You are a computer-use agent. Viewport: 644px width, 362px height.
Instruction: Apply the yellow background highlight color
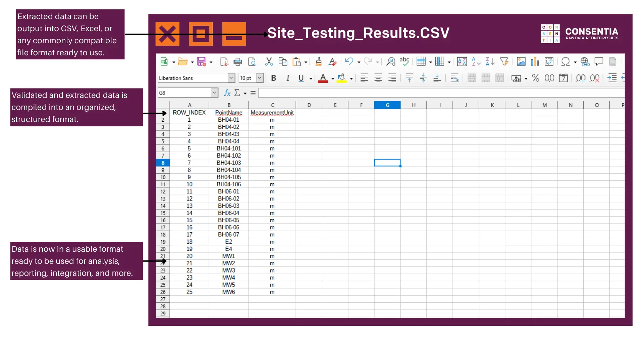(341, 78)
